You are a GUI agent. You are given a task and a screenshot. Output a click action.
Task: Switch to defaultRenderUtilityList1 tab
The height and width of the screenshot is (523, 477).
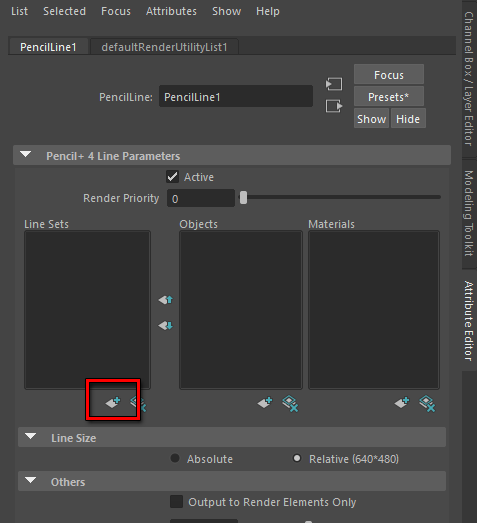(x=164, y=47)
